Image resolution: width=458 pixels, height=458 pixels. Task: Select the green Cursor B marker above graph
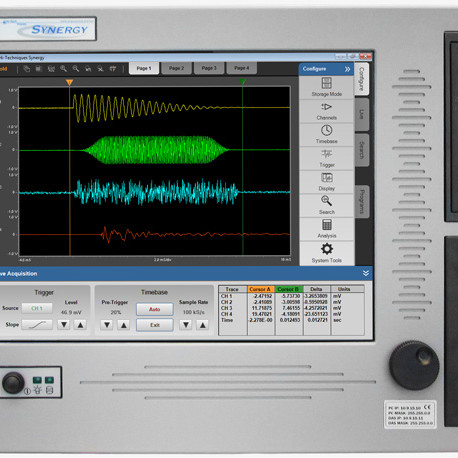coord(243,82)
